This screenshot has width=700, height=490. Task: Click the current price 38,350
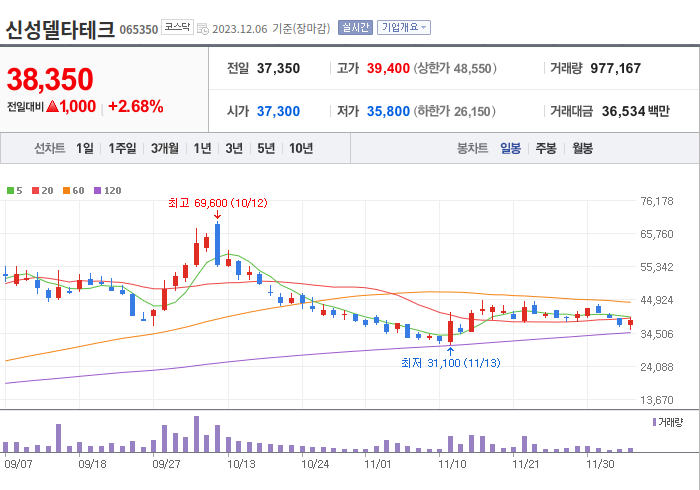click(50, 79)
